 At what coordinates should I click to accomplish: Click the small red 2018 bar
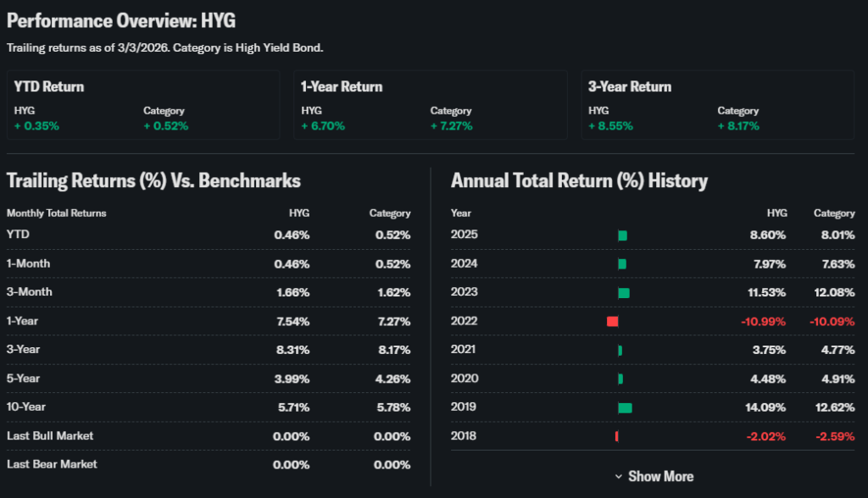coord(616,436)
